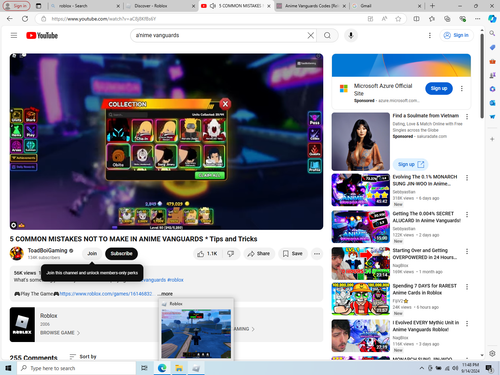Click the #roblox hashtag link
This screenshot has width=500, height=375.
[x=175, y=280]
